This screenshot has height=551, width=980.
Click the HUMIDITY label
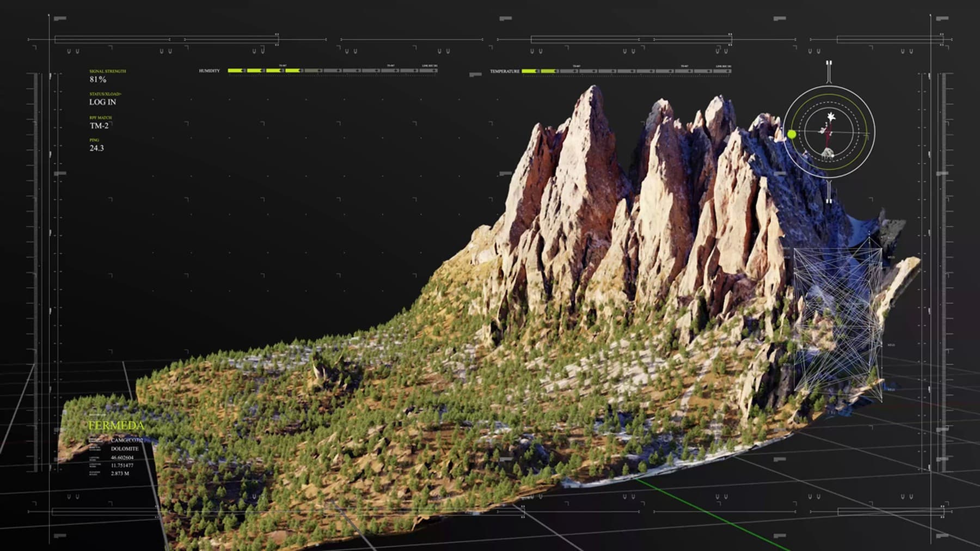pyautogui.click(x=209, y=71)
